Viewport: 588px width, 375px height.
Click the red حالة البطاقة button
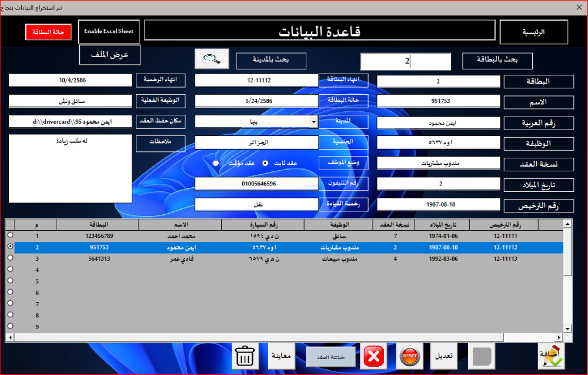click(48, 32)
